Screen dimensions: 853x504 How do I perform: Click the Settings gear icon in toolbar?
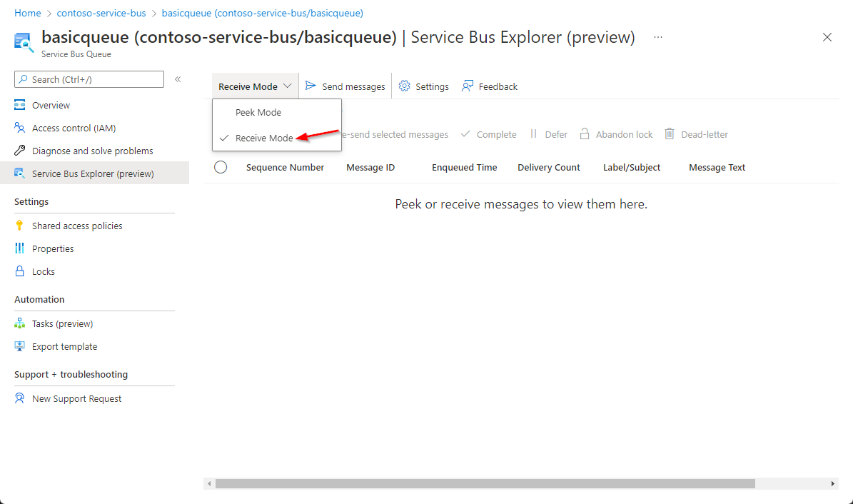(x=404, y=86)
